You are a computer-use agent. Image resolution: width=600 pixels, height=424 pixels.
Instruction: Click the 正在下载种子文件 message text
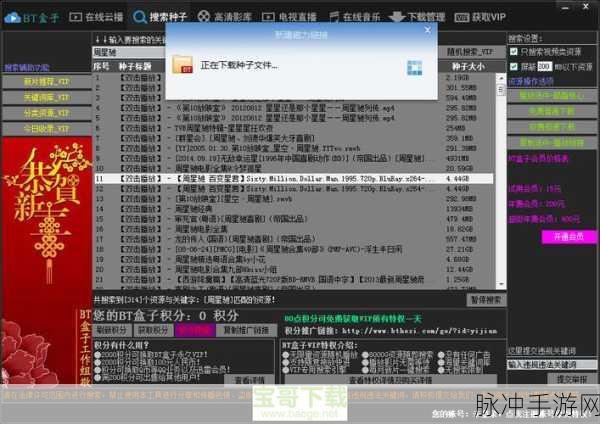(x=239, y=65)
